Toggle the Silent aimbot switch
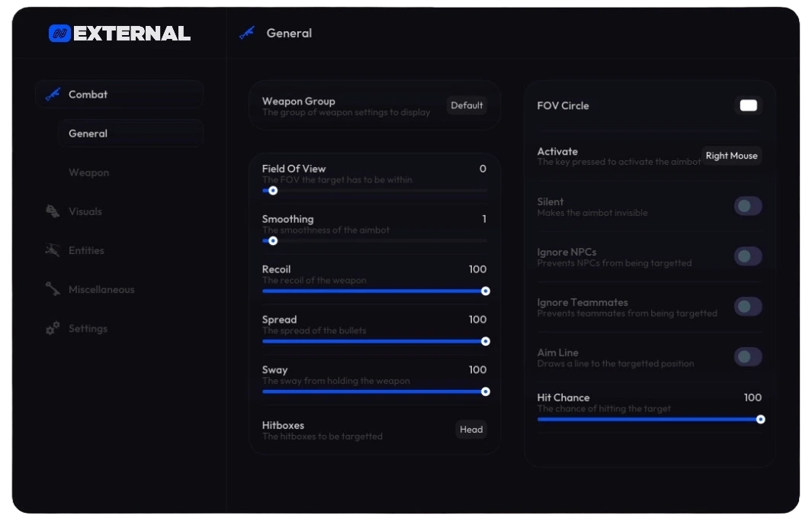The width and height of the screenshot is (812, 528). pos(748,206)
